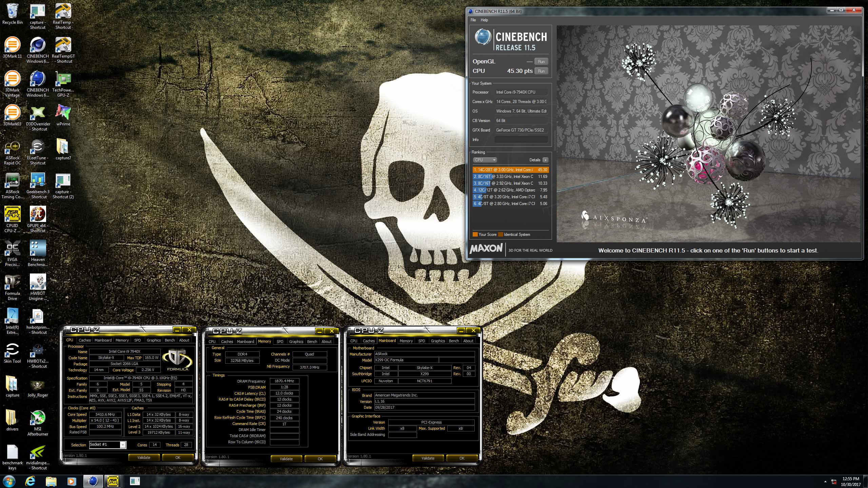This screenshot has width=868, height=488.
Task: Open SPD tab in left CPU-Z window
Action: (x=137, y=340)
